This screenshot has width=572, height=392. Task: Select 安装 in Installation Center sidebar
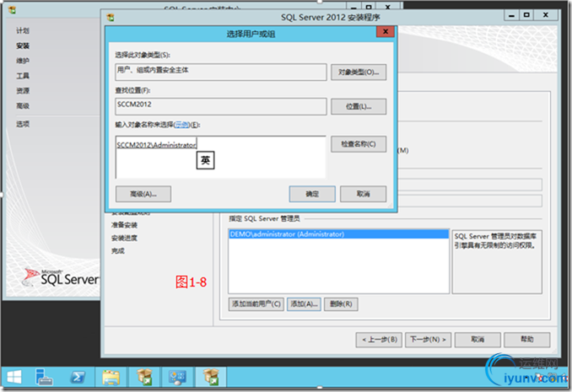tap(23, 46)
